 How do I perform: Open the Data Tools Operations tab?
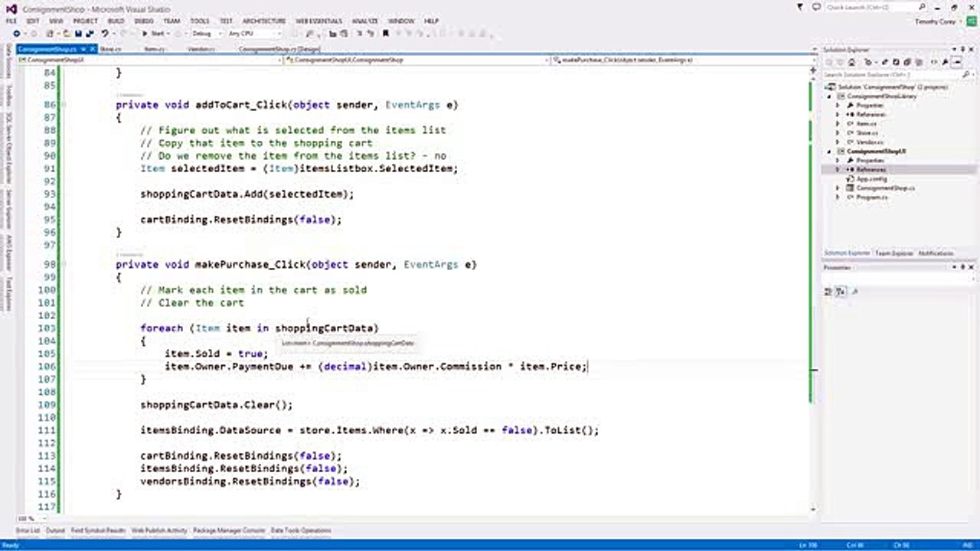coord(301,530)
